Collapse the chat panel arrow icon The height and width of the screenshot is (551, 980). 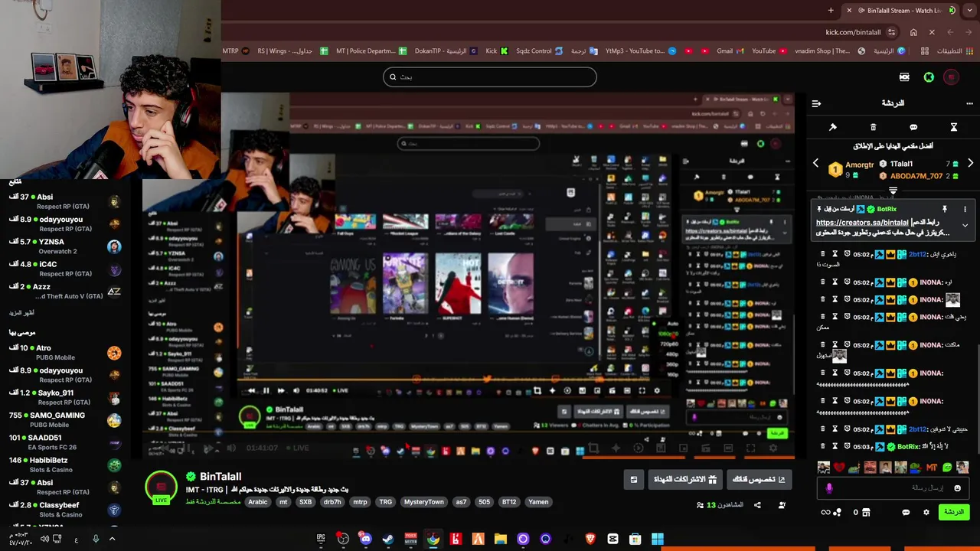click(x=816, y=103)
